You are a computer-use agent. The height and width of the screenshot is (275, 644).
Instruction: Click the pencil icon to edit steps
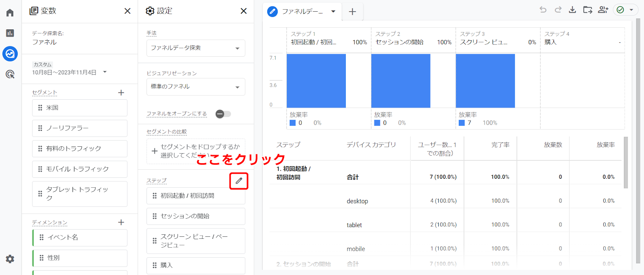239,181
